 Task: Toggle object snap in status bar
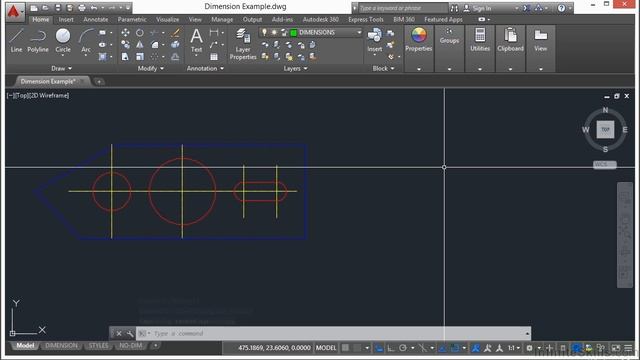pyautogui.click(x=454, y=348)
